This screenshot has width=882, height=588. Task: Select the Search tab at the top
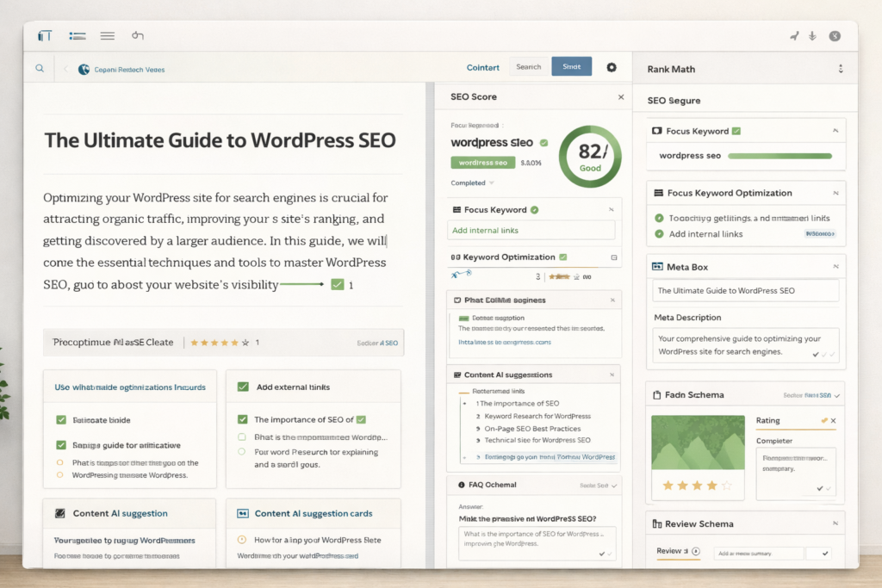pyautogui.click(x=528, y=66)
